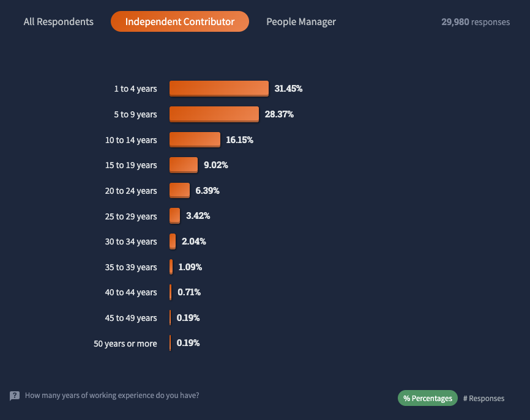Switch to # Responses display mode
The image size is (530, 420).
click(483, 398)
